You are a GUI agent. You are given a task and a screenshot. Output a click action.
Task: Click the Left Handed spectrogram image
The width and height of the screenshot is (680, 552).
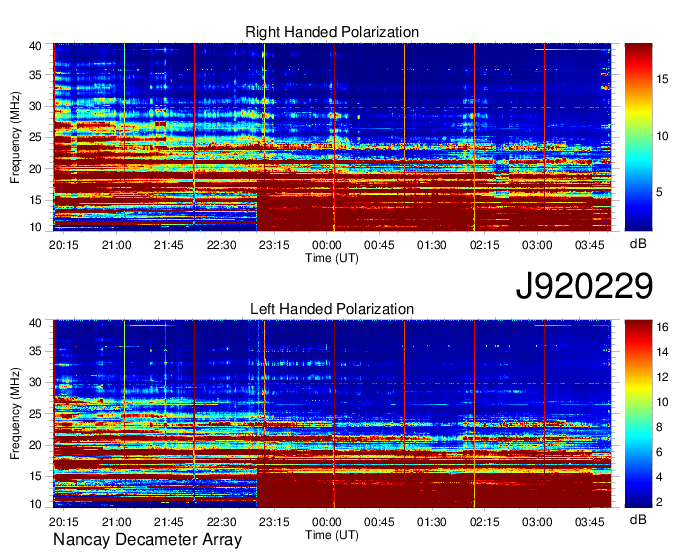[x=332, y=414]
